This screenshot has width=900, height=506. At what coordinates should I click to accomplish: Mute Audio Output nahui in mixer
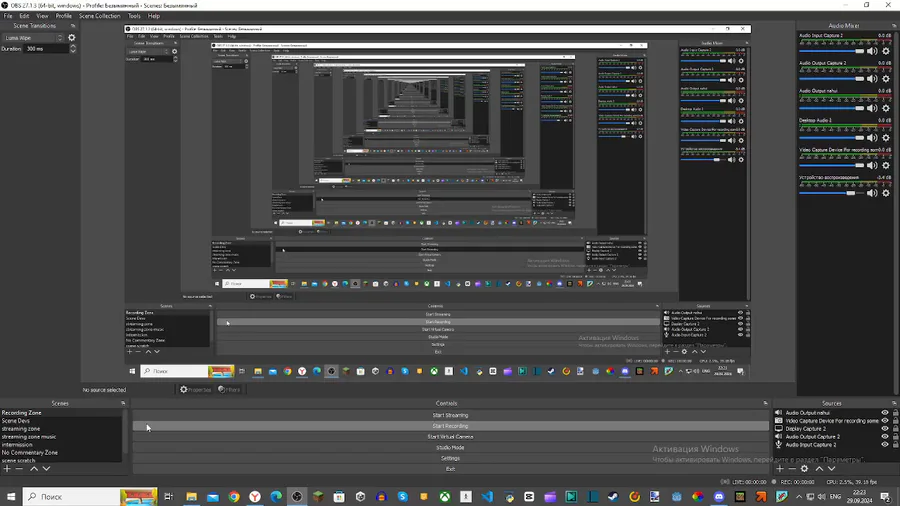pos(872,108)
